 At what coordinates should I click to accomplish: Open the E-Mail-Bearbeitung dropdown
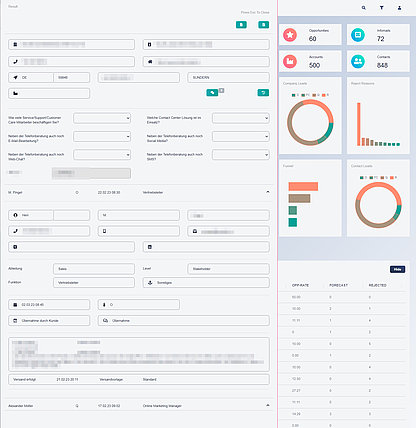[x=102, y=136]
